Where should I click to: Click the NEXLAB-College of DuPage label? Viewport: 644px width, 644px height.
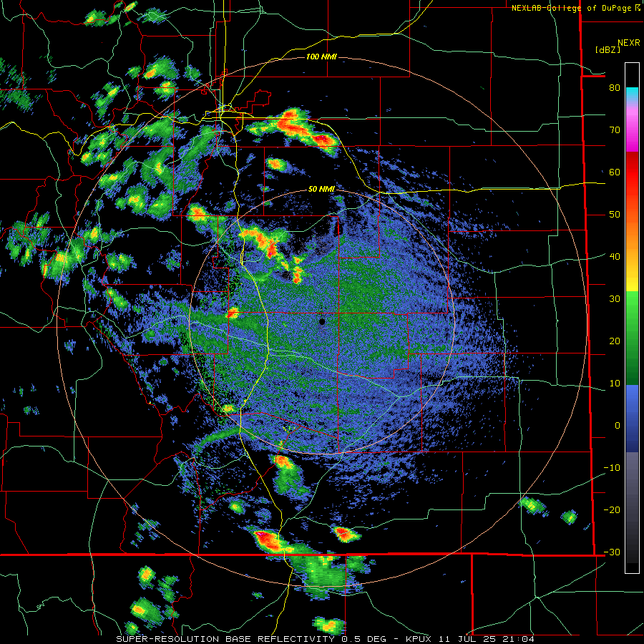[x=572, y=8]
